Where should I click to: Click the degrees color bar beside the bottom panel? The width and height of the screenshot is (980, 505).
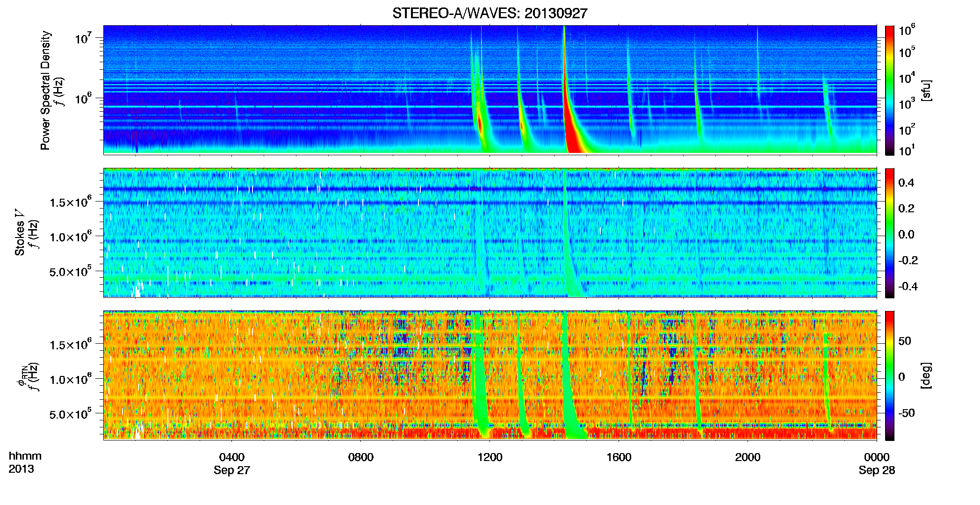click(890, 375)
